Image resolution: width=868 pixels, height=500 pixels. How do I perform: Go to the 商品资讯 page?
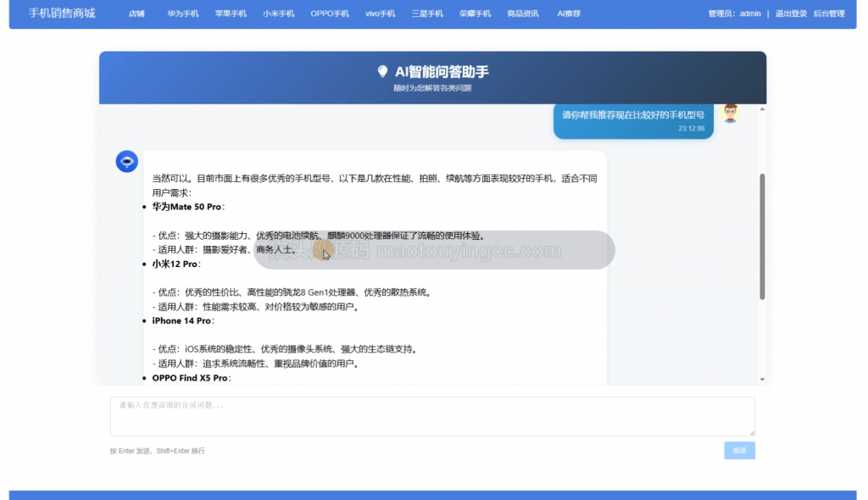[x=523, y=14]
